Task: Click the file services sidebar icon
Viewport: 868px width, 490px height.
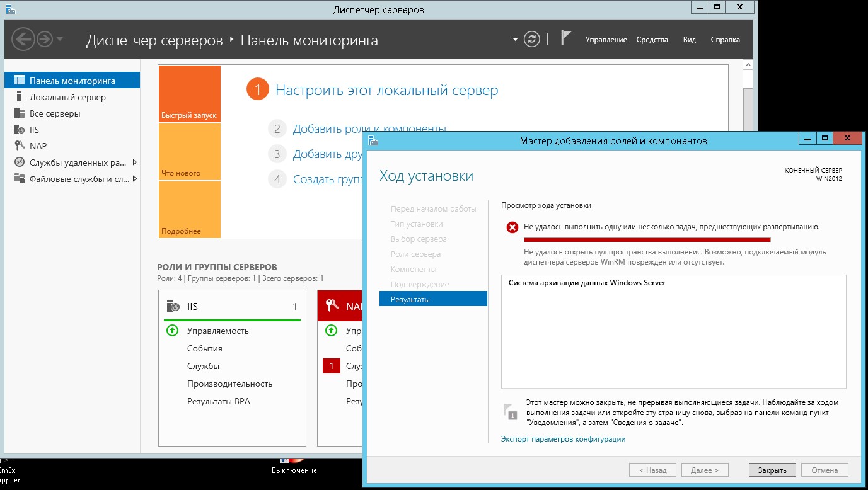Action: [x=19, y=179]
